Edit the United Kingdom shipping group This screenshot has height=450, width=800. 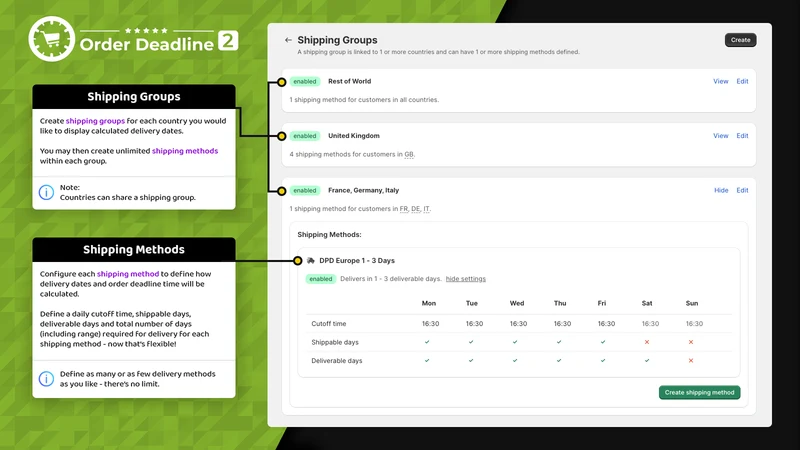point(742,136)
